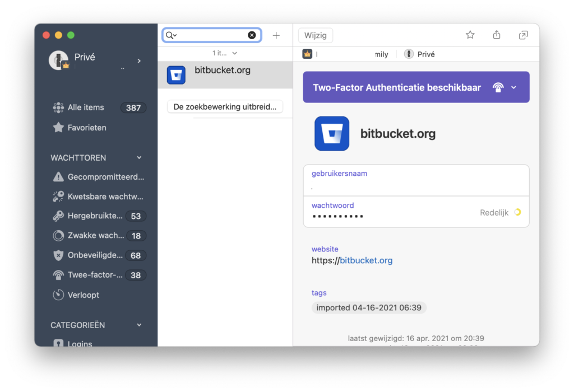Open the item count sort dropdown

224,53
